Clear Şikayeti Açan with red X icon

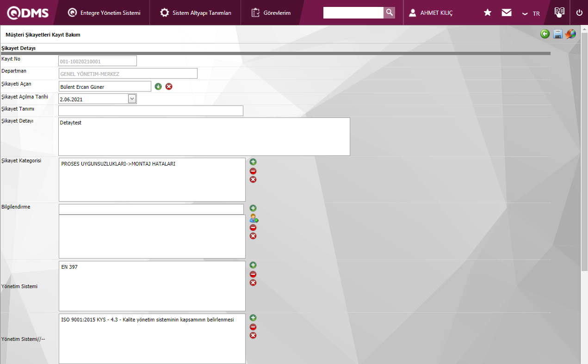[169, 86]
